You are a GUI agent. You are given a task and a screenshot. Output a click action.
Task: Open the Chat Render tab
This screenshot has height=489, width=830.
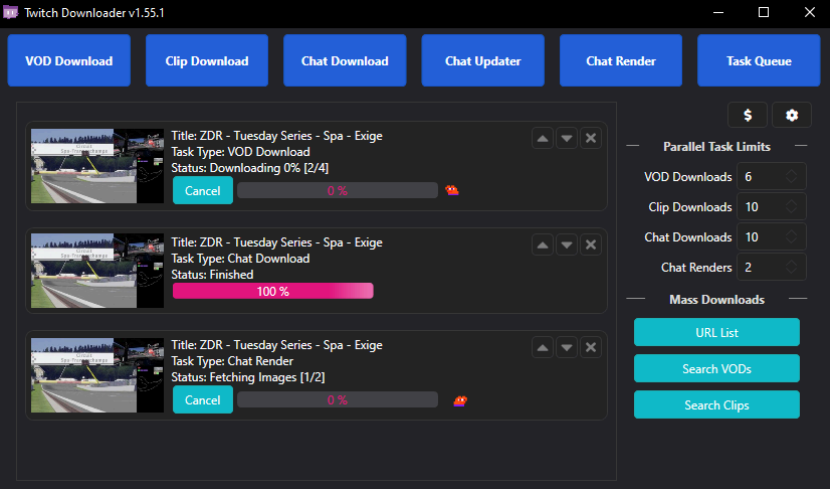click(x=621, y=60)
